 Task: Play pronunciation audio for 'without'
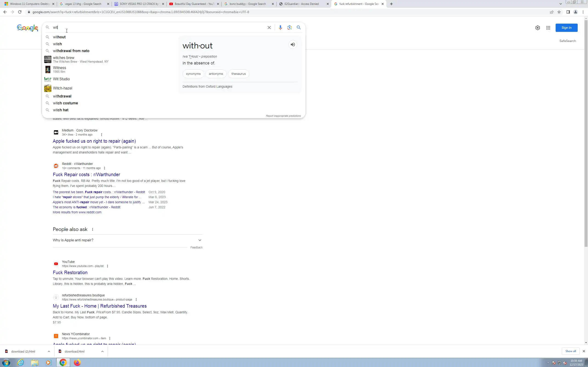coord(293,45)
